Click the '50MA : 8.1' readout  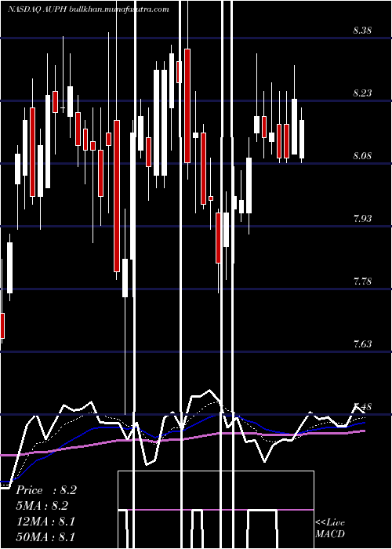click(45, 536)
